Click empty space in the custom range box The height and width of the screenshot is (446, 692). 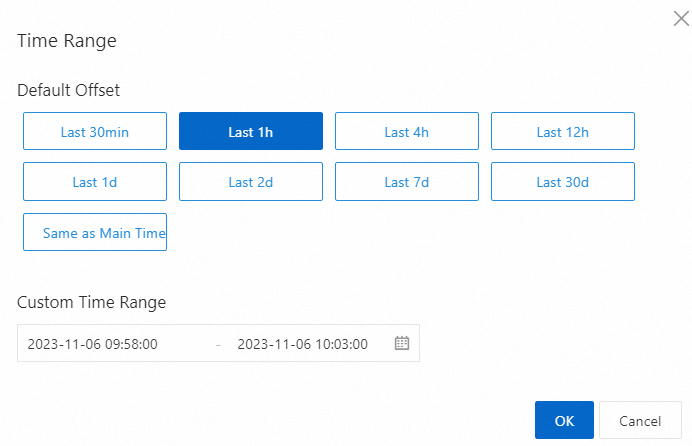pyautogui.click(x=382, y=344)
